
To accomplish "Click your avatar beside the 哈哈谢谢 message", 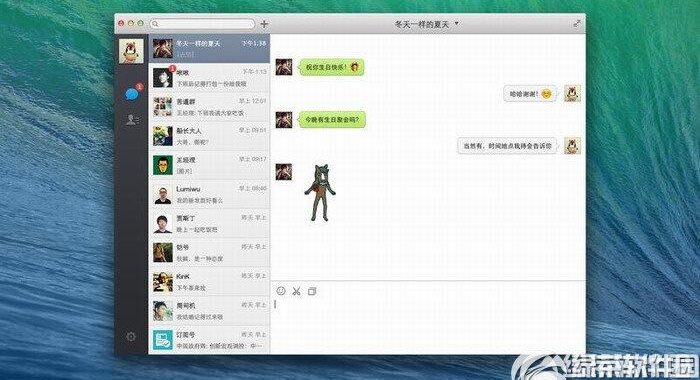I will click(x=572, y=93).
